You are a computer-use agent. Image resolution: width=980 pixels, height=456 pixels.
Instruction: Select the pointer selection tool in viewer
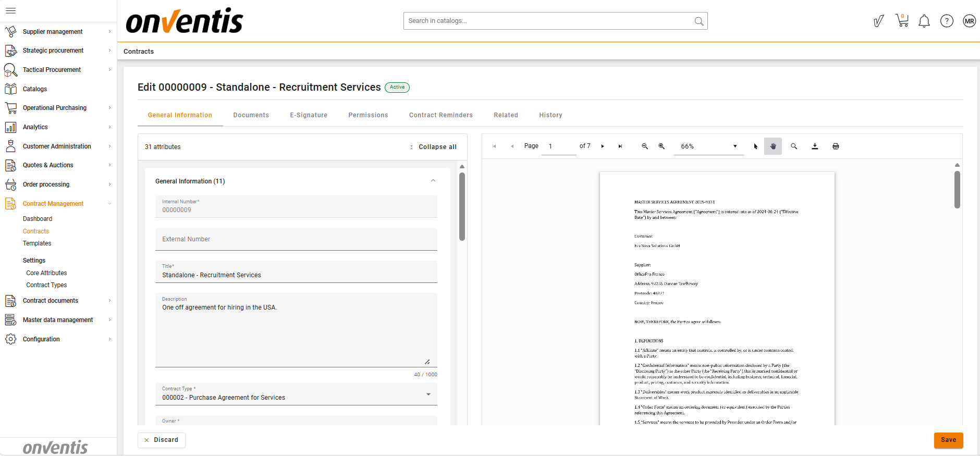coord(755,146)
